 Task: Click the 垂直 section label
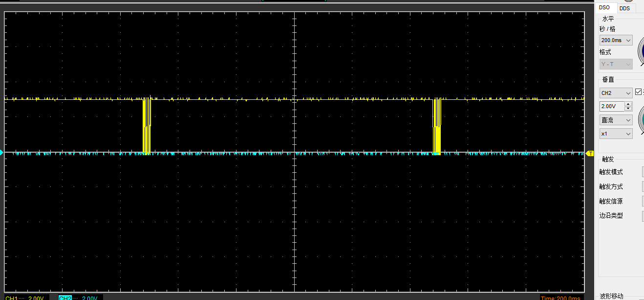tap(608, 79)
